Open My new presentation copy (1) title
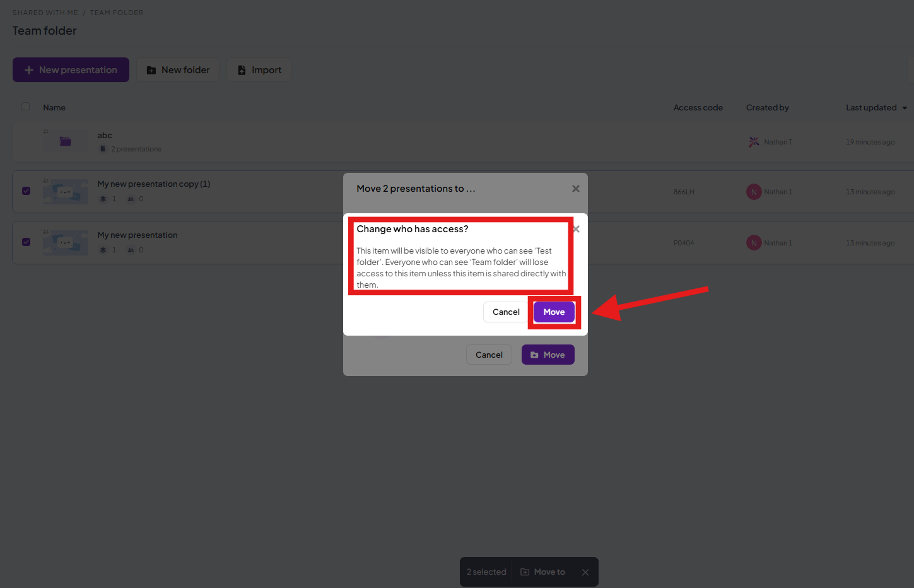This screenshot has height=588, width=914. coord(154,184)
